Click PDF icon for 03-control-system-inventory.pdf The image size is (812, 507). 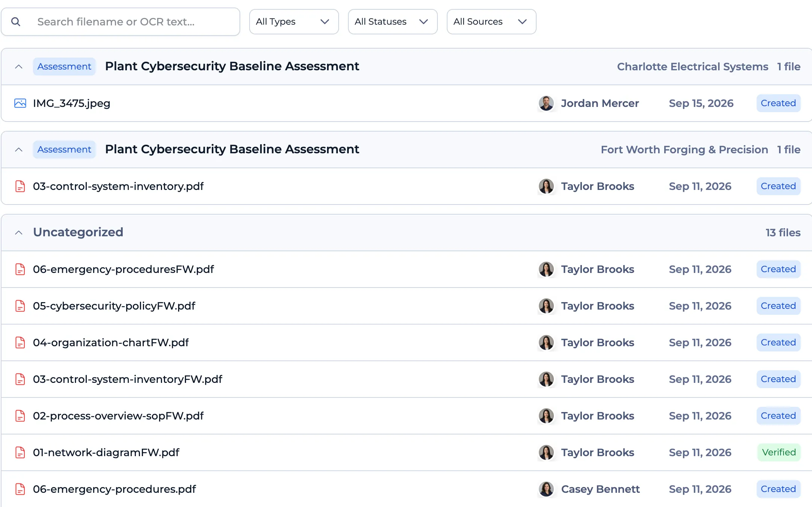(x=20, y=186)
